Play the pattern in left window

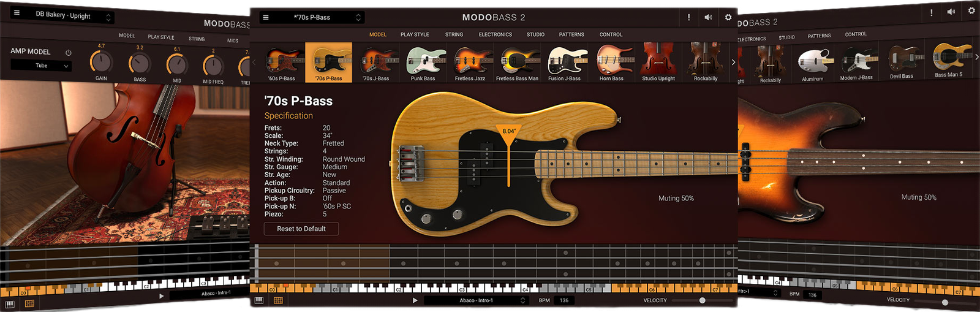point(161,296)
